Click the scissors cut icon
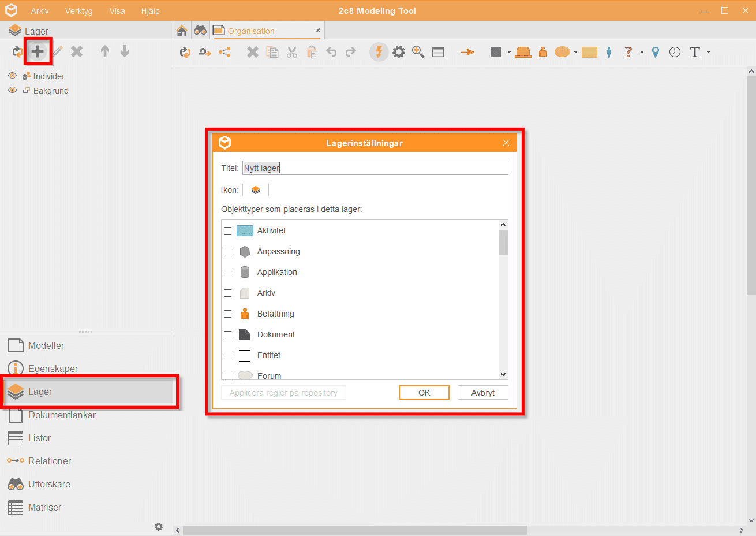Screen dimensions: 756x536 (292, 53)
